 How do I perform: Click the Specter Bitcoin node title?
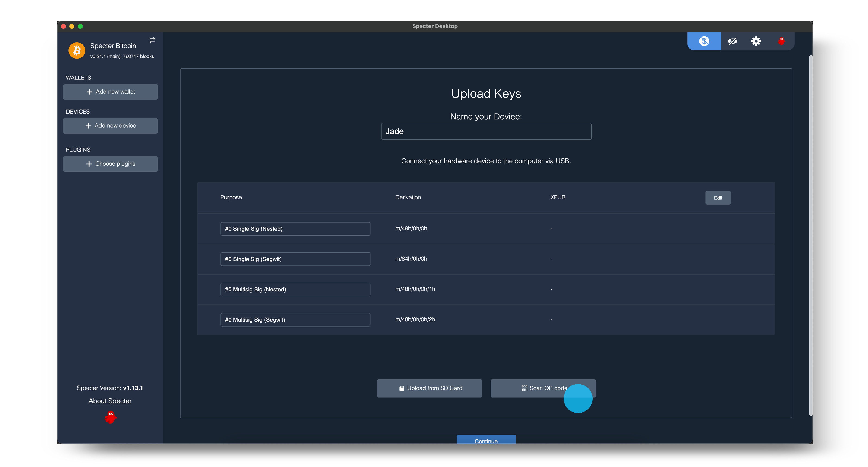point(113,46)
